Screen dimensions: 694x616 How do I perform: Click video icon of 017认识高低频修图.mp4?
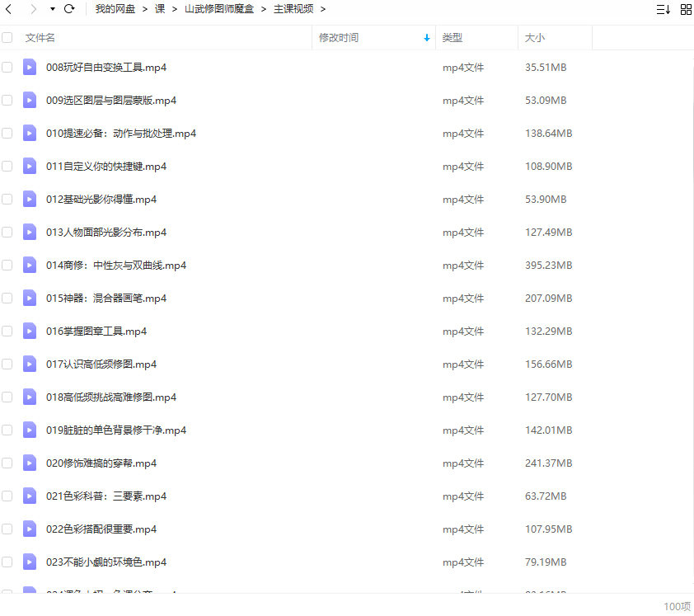[30, 364]
